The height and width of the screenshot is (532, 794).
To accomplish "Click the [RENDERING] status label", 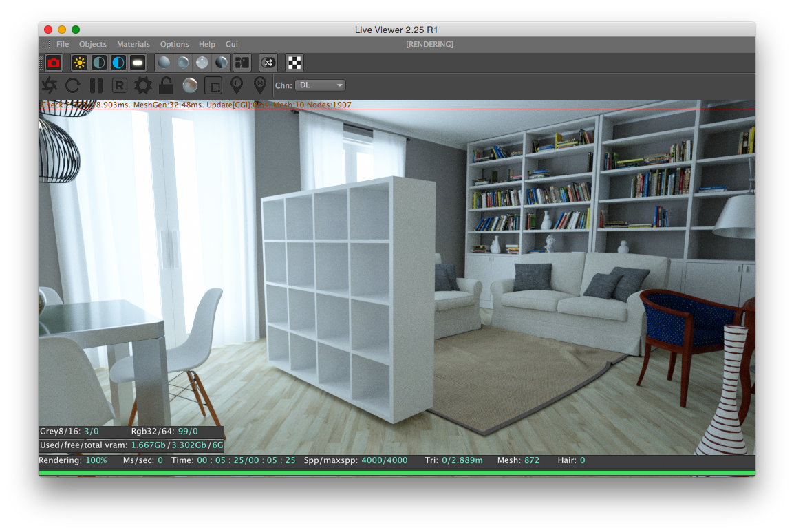I will [429, 44].
